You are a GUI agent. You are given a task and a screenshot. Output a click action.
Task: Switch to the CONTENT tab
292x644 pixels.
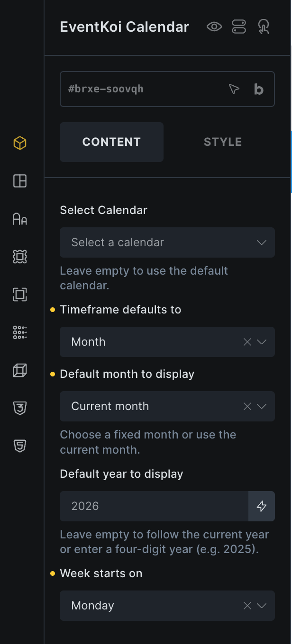pos(111,142)
